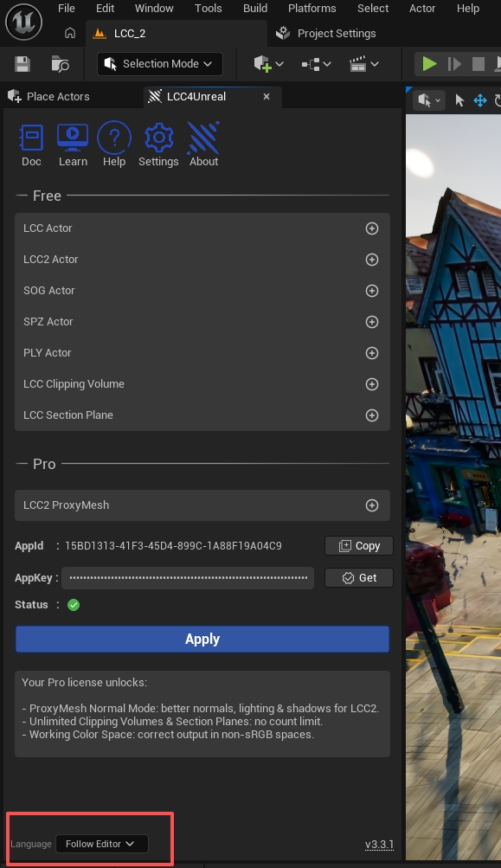Add an SPZ Actor with plus icon
This screenshot has width=501, height=868.
pos(372,322)
